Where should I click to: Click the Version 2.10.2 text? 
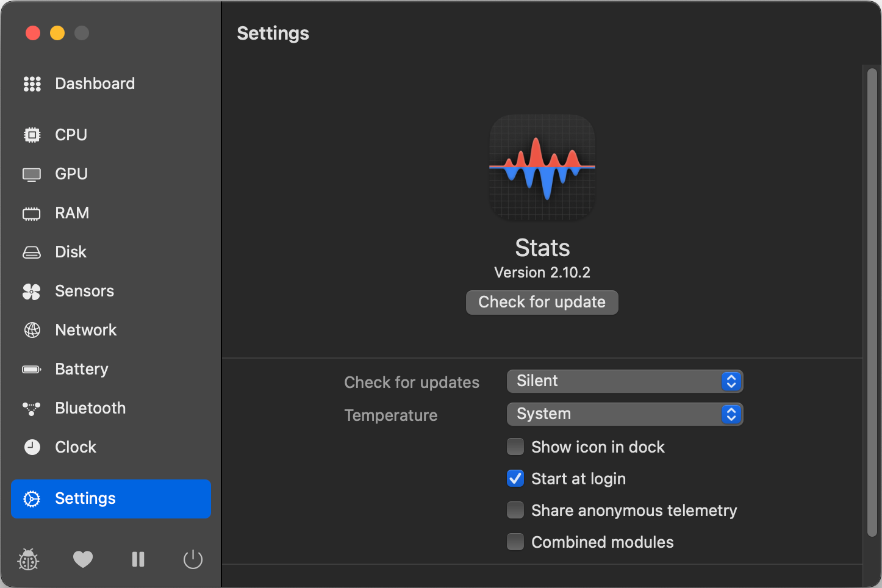click(542, 272)
